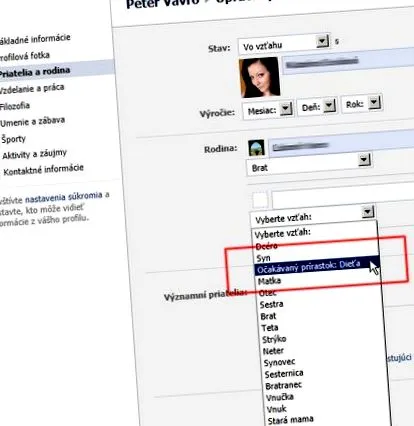Image resolution: width=414 pixels, height=426 pixels.
Task: Select Vzdelanie a práca in the sidebar
Action: [x=32, y=88]
